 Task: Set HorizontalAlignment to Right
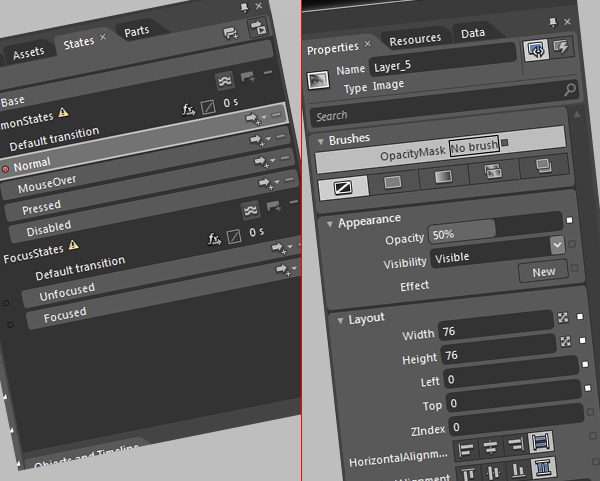[x=515, y=444]
